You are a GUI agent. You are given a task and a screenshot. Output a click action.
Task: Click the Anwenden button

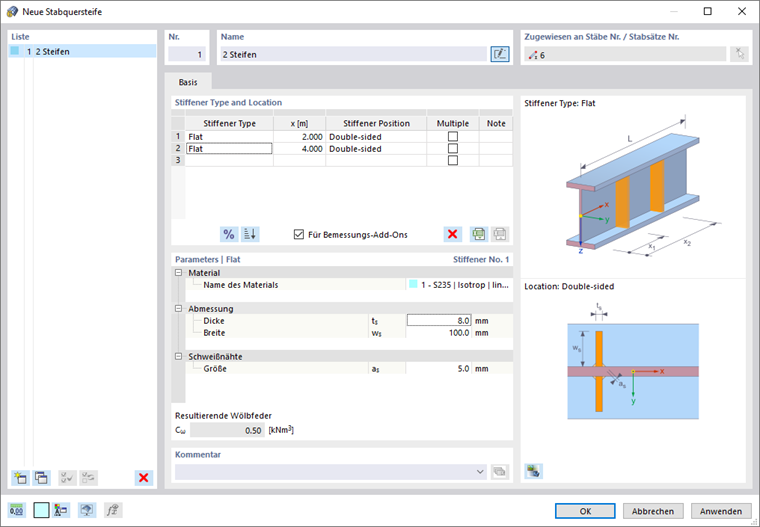pos(721,511)
